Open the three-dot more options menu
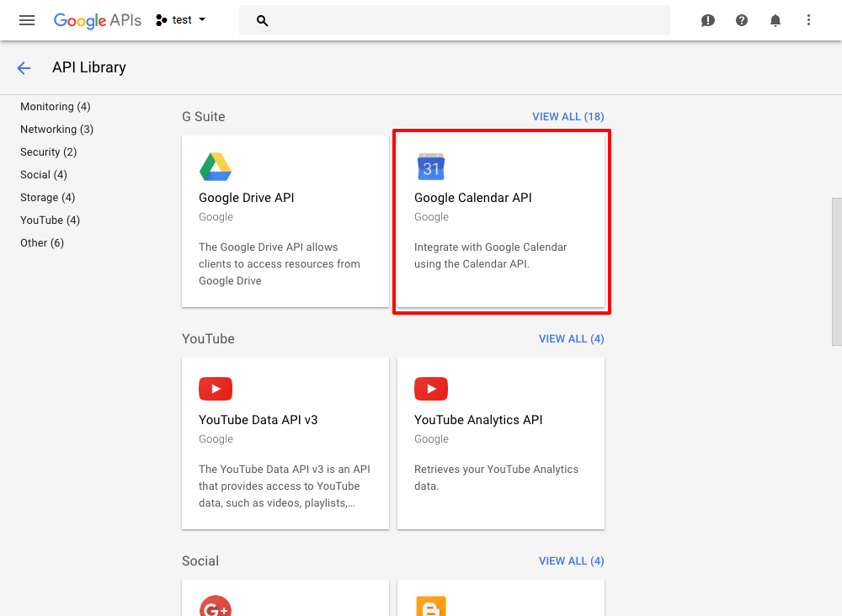Screen dimensions: 842x616 (809, 20)
